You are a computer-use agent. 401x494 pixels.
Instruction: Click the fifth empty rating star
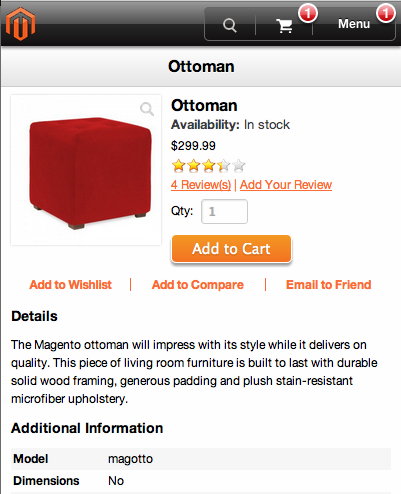coord(239,165)
